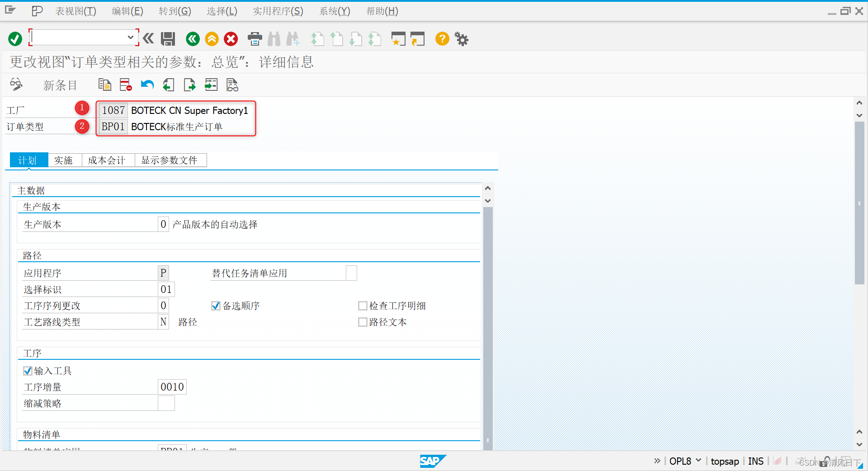Open the Customize Local Layout gear icon
The height and width of the screenshot is (471, 868).
click(x=461, y=39)
